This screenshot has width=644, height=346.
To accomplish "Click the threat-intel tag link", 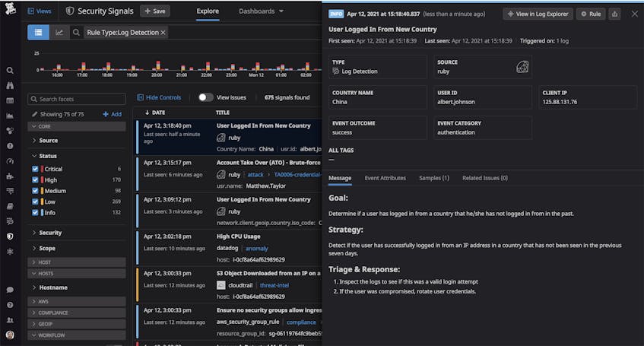I will click(x=274, y=285).
